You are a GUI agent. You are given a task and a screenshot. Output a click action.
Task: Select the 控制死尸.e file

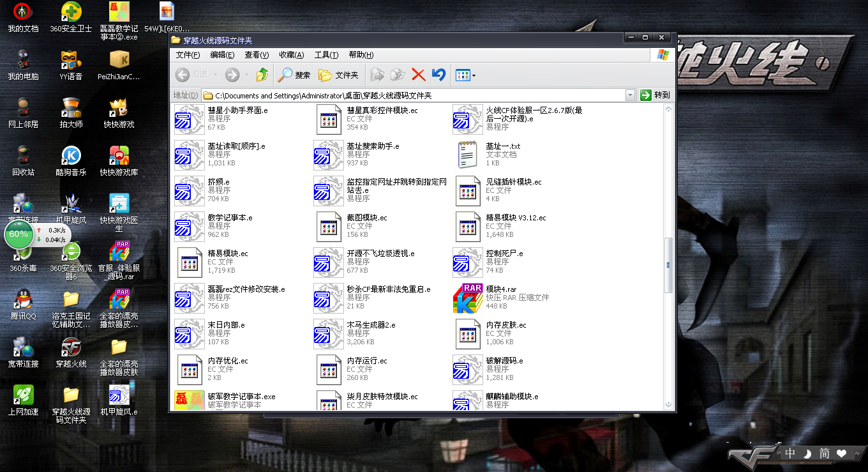click(488, 262)
